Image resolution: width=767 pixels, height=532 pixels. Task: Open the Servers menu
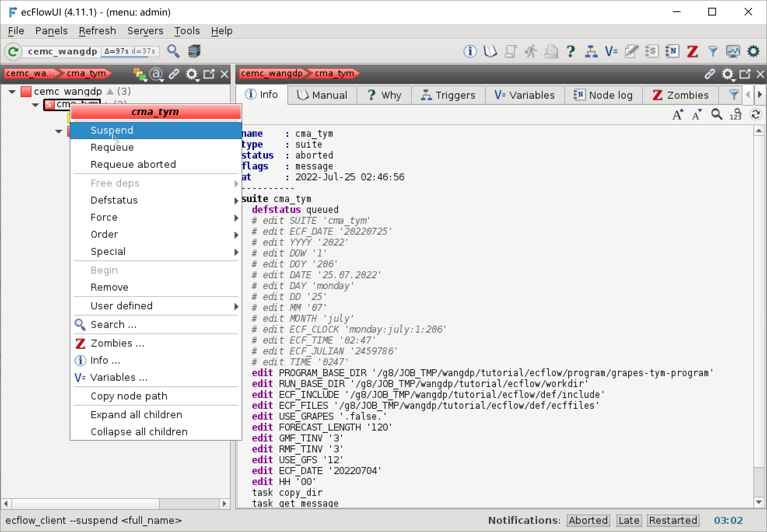pyautogui.click(x=145, y=31)
